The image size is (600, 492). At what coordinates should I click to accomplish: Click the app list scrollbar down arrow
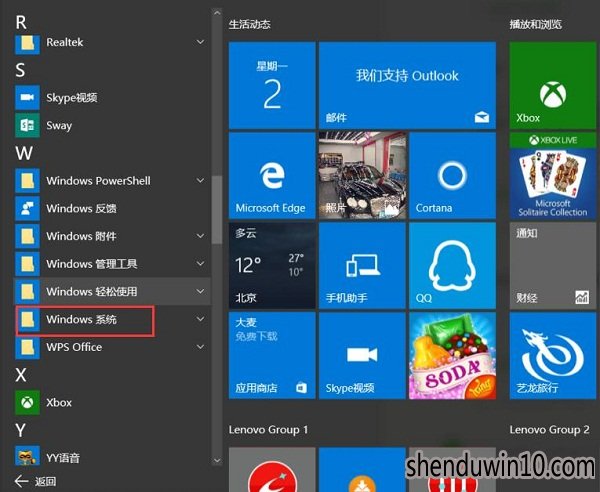pyautogui.click(x=217, y=461)
